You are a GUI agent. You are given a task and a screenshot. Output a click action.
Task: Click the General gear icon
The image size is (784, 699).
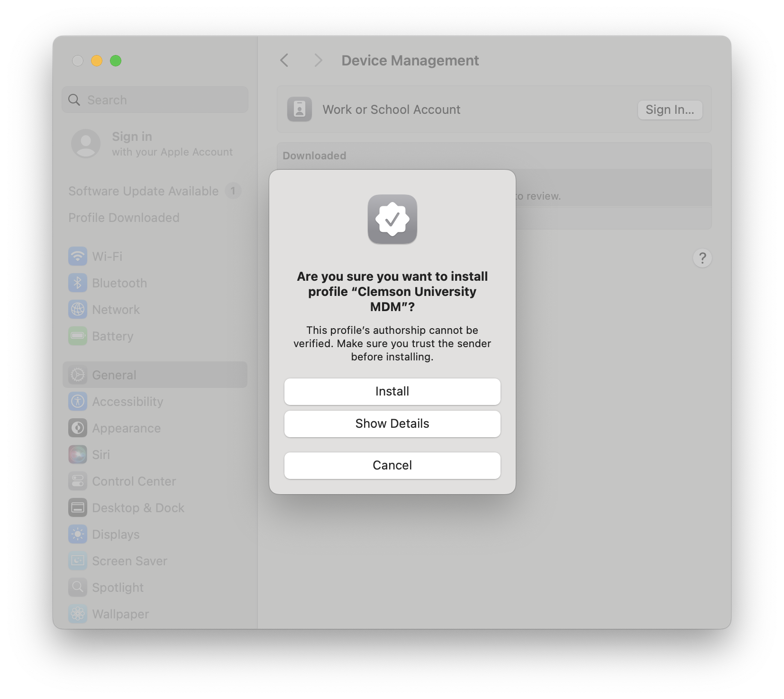pos(78,375)
